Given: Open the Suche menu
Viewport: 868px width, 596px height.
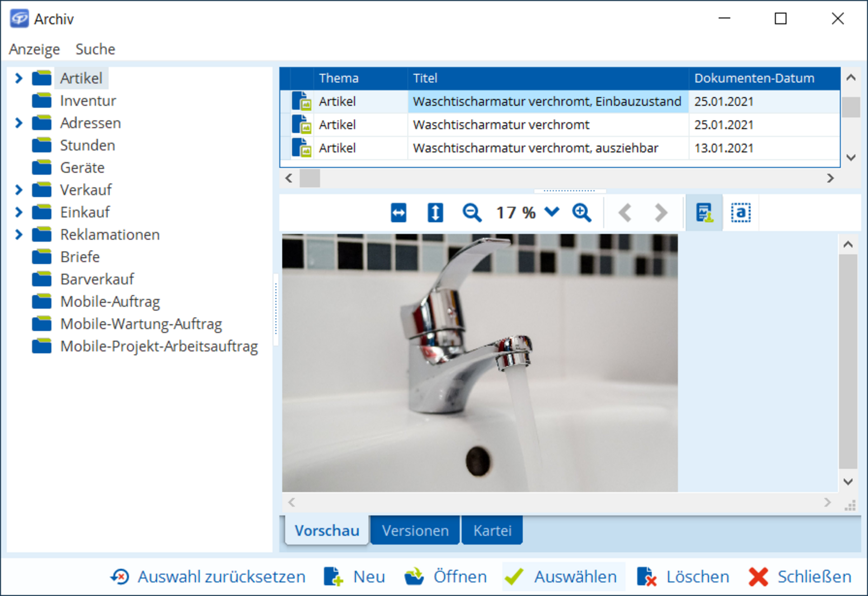Looking at the screenshot, I should (x=95, y=49).
